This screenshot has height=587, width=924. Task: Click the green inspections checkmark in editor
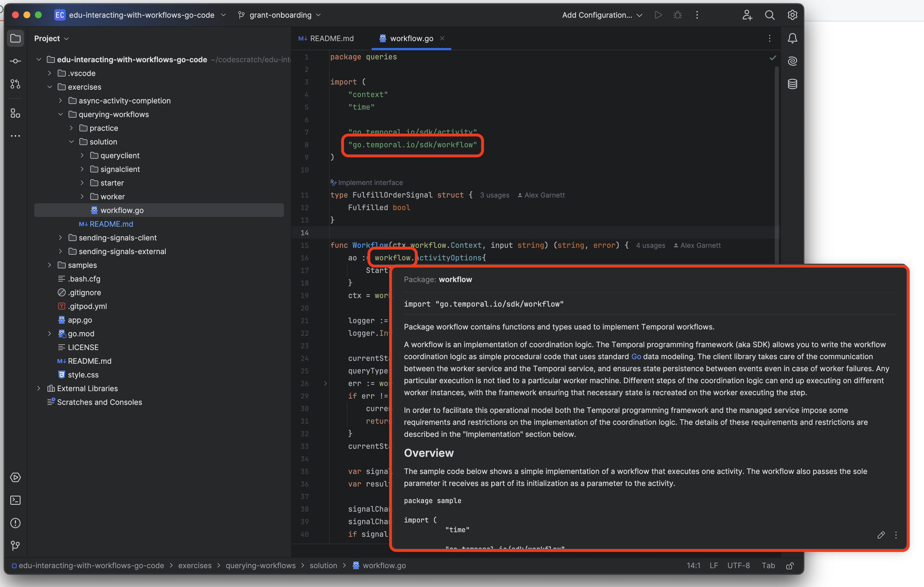[773, 58]
